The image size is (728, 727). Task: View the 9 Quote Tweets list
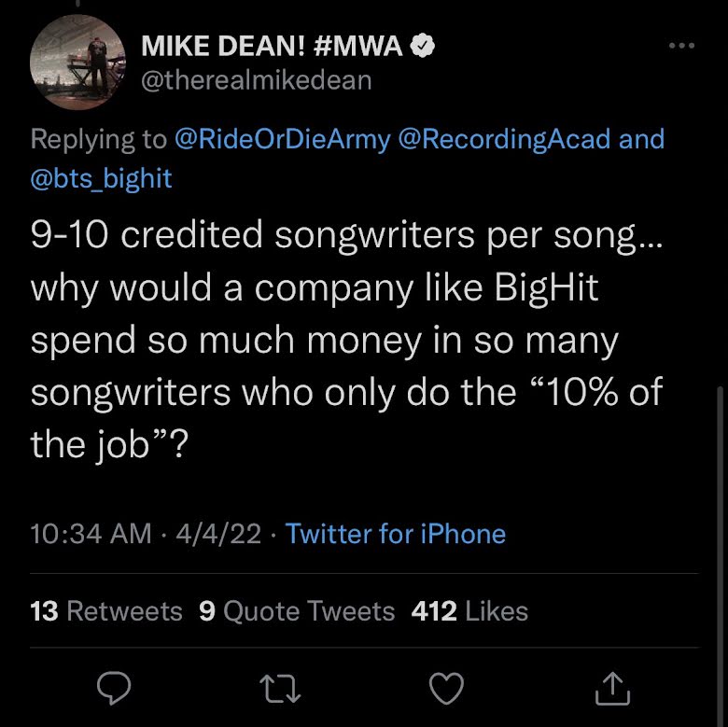297,611
